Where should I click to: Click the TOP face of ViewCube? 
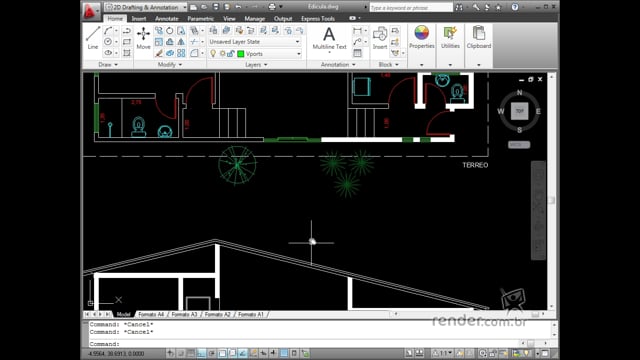(520, 111)
